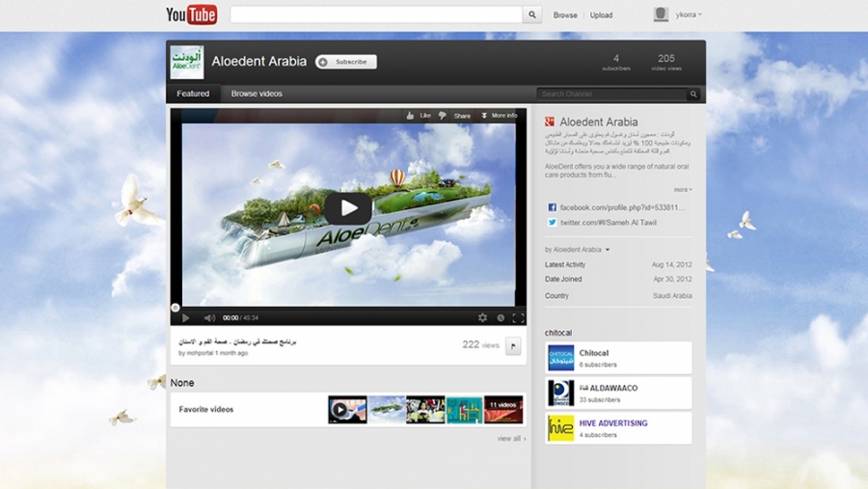The height and width of the screenshot is (489, 868).
Task: Open Upload in top navigation
Action: [601, 15]
